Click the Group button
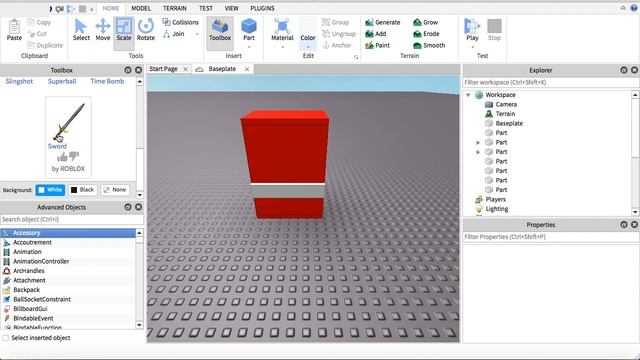Image resolution: width=640 pixels, height=360 pixels. tap(336, 22)
